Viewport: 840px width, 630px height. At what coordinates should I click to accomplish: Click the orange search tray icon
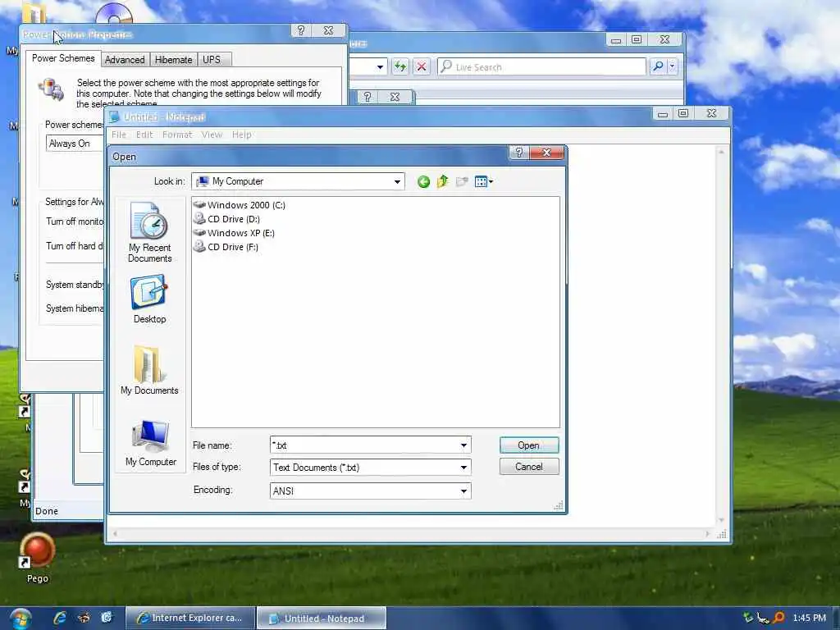click(778, 618)
